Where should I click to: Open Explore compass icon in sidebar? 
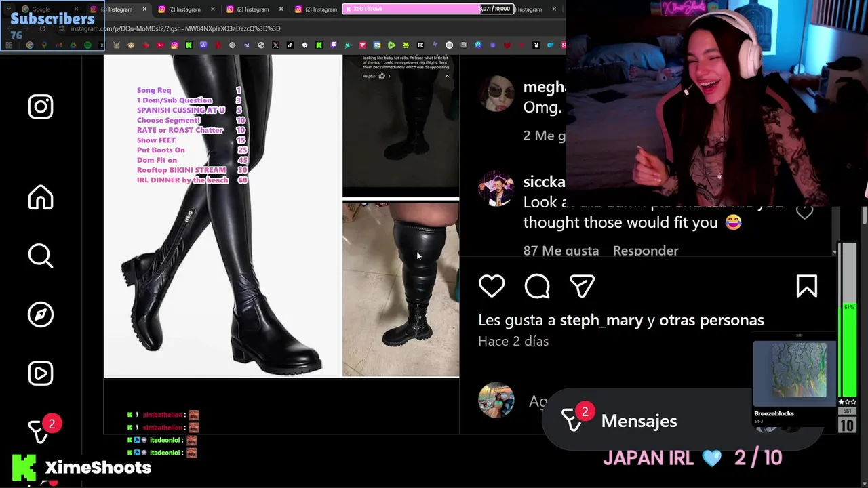[41, 314]
